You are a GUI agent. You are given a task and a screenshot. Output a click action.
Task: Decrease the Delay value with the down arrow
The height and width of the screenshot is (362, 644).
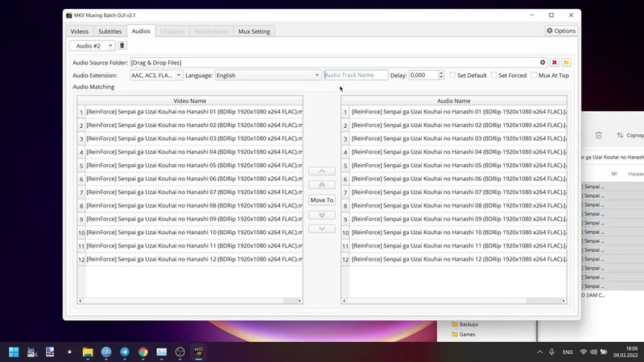coord(441,77)
